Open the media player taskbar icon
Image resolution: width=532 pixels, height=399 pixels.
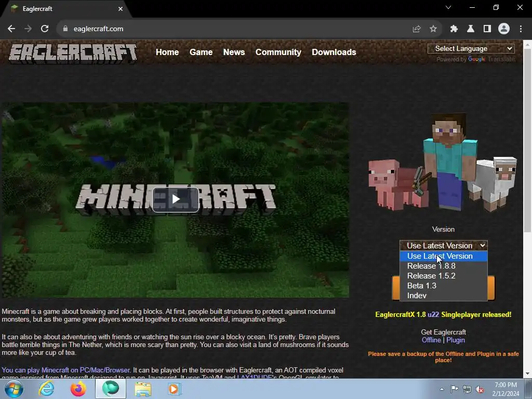[x=175, y=389]
